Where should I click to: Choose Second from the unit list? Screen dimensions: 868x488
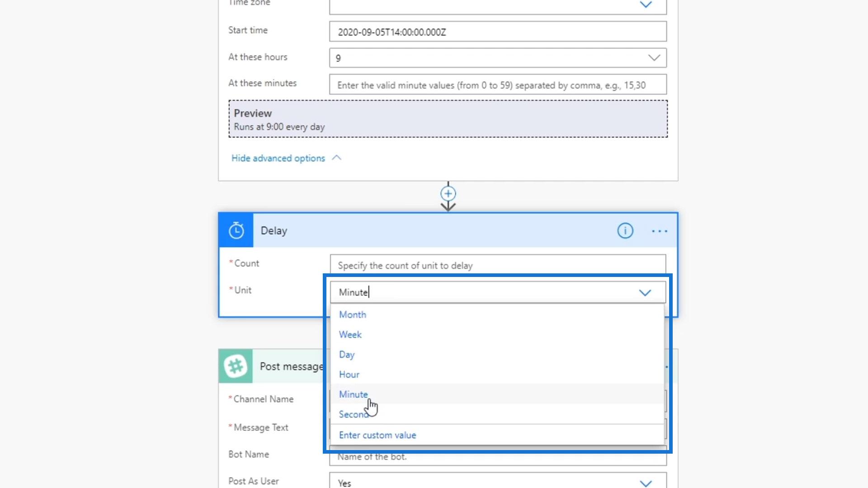353,414
